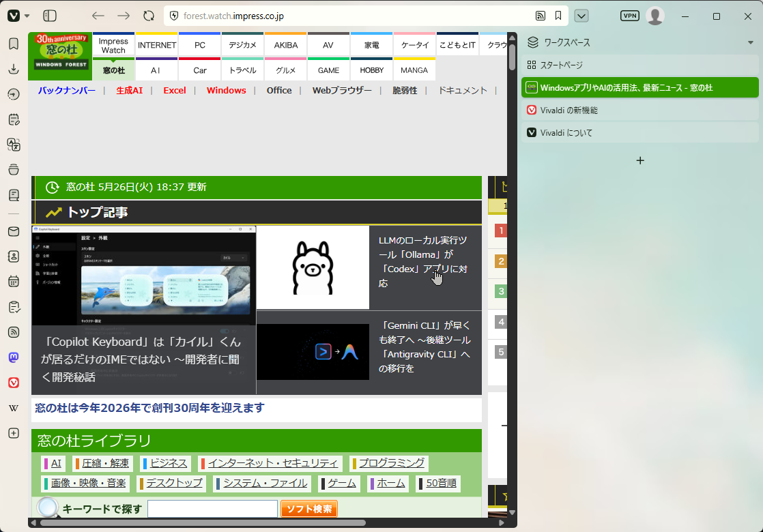Open Notes panel in the sidebar

pos(14,119)
